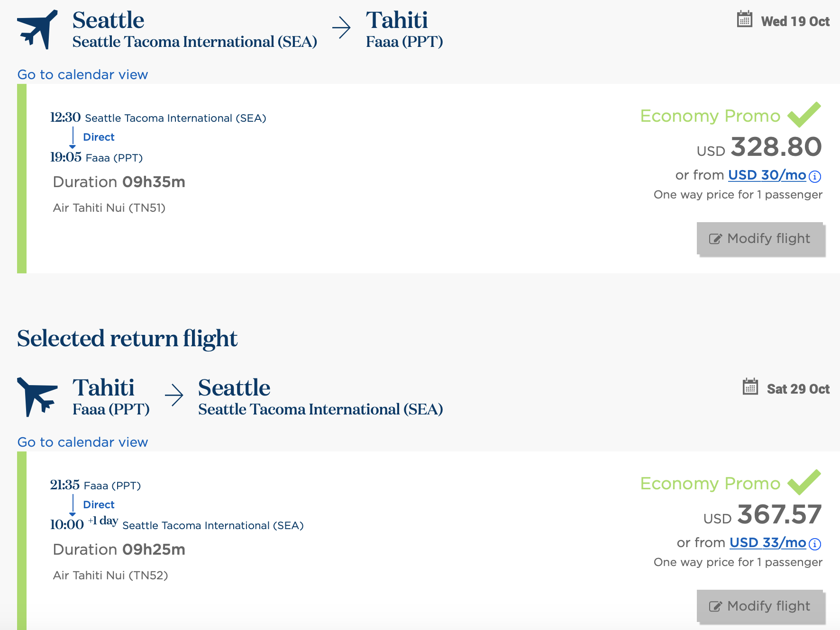Modify the Tahiti to Seattle return flight
Viewport: 840px width, 630px height.
760,606
